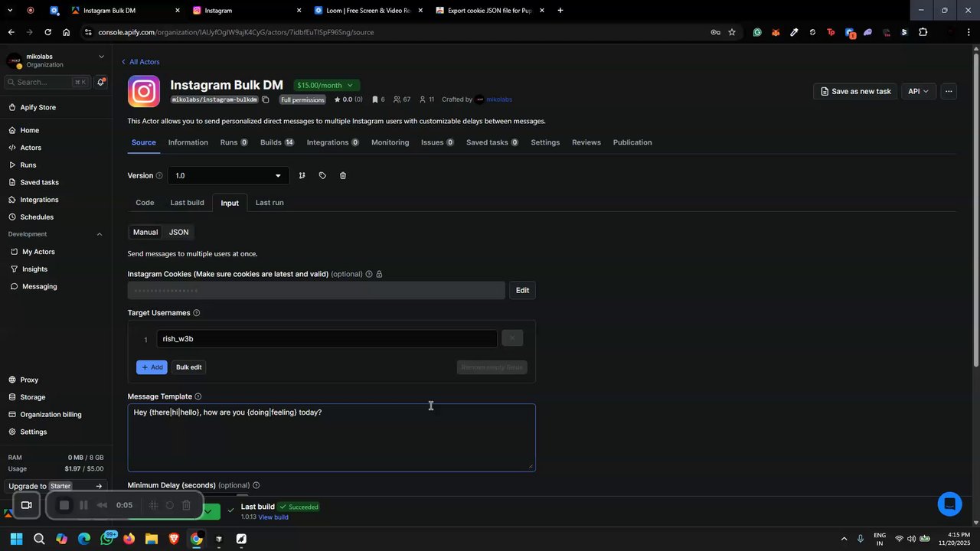Image resolution: width=980 pixels, height=551 pixels.
Task: Delete version using the trash icon
Action: 343,176
